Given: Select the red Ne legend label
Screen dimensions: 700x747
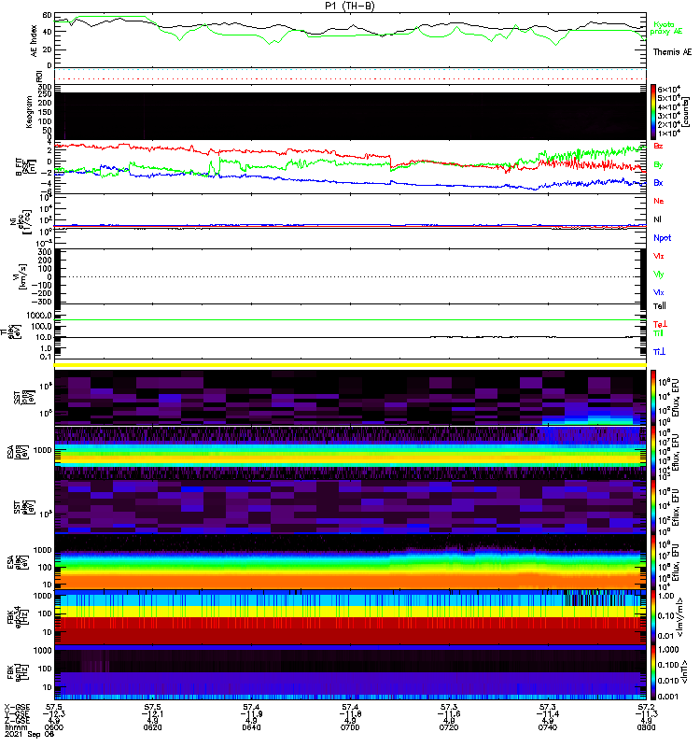Looking at the screenshot, I should coord(658,201).
